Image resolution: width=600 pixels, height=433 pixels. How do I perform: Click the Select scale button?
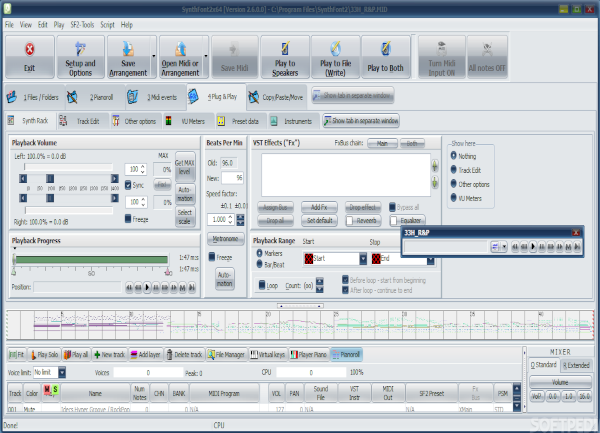[185, 217]
